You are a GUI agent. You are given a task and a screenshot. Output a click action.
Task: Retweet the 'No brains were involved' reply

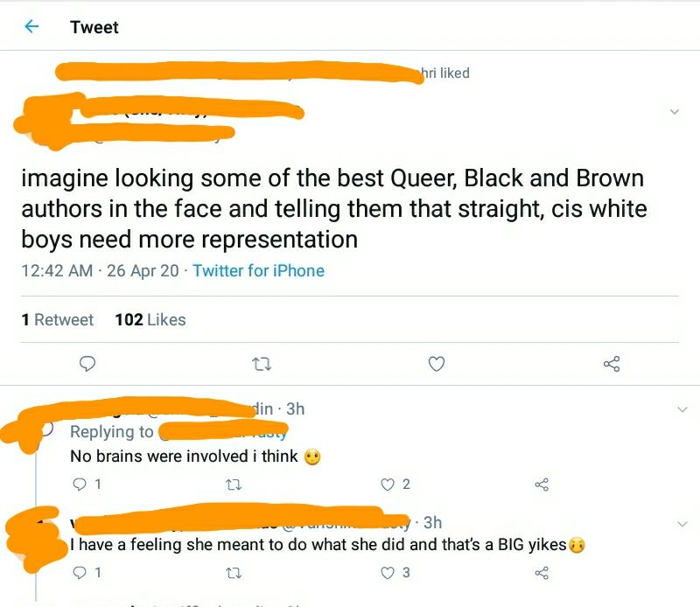click(x=234, y=485)
